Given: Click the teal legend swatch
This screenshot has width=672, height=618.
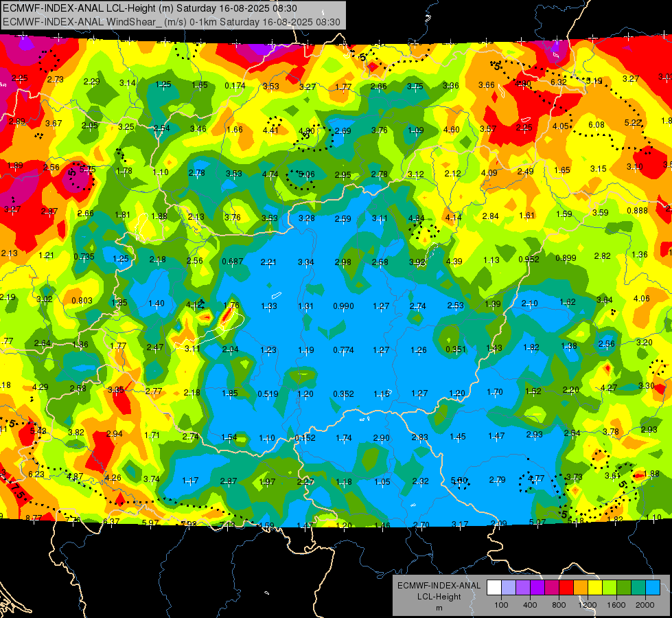Looking at the screenshot, I should click(638, 588).
